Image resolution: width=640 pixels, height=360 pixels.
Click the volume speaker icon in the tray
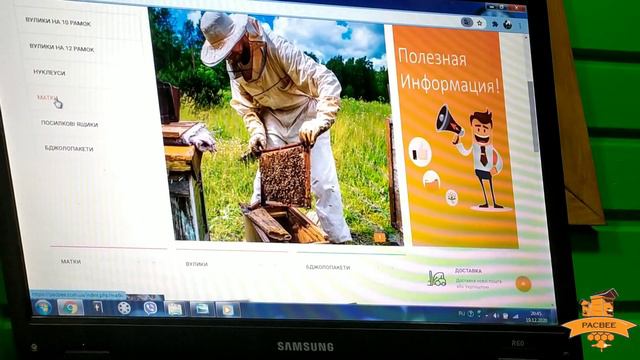(496, 315)
